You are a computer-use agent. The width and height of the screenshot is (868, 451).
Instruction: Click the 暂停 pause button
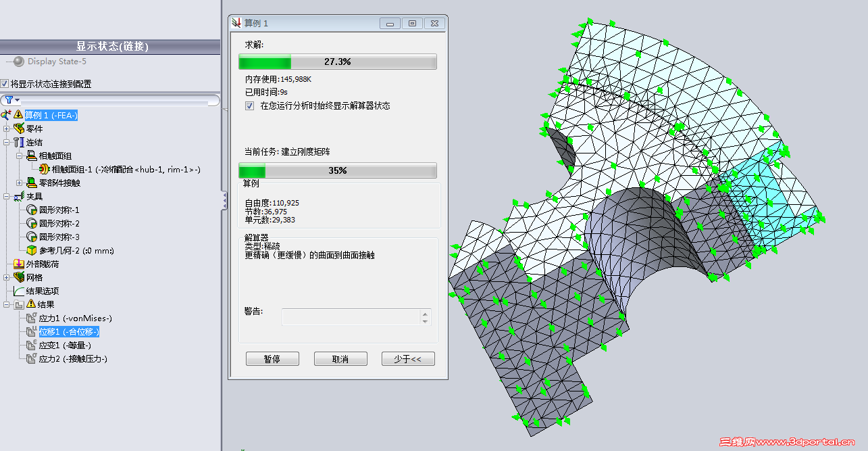(x=272, y=359)
